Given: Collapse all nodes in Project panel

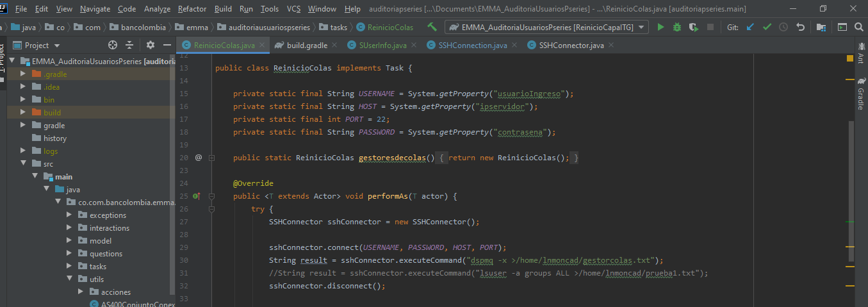Looking at the screenshot, I should (x=129, y=45).
